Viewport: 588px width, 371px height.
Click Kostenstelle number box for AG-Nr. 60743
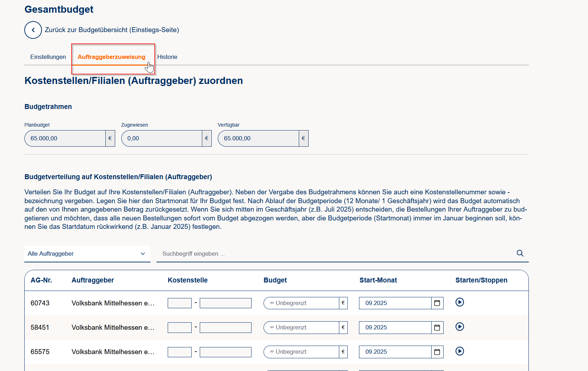(179, 303)
